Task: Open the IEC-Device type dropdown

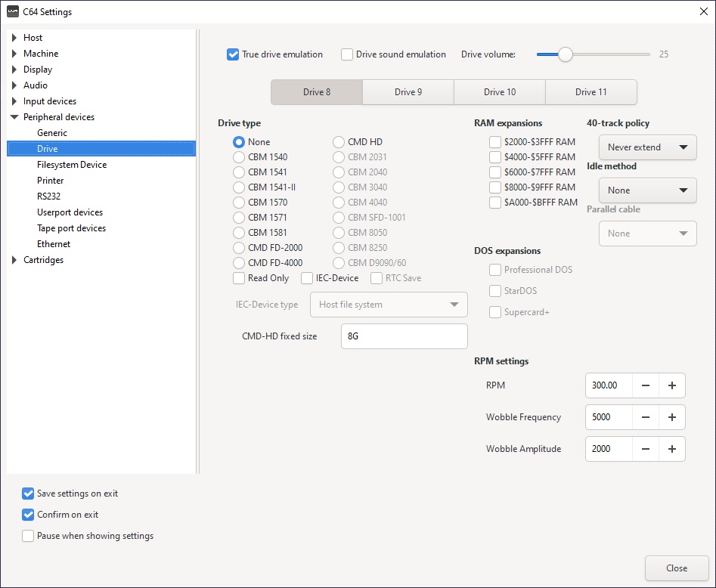Action: 389,305
